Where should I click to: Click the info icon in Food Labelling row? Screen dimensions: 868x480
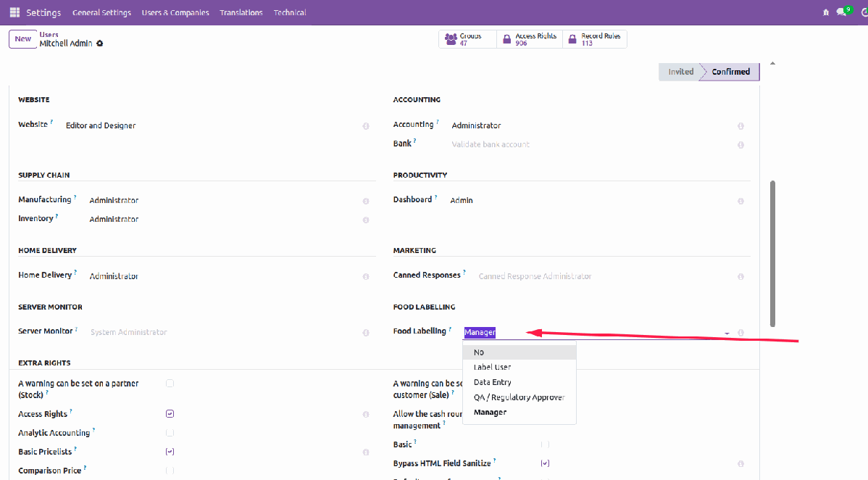pos(740,333)
